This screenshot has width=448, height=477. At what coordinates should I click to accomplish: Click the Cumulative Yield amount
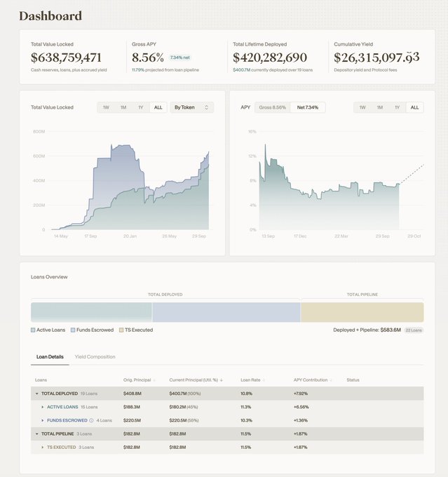pyautogui.click(x=376, y=58)
